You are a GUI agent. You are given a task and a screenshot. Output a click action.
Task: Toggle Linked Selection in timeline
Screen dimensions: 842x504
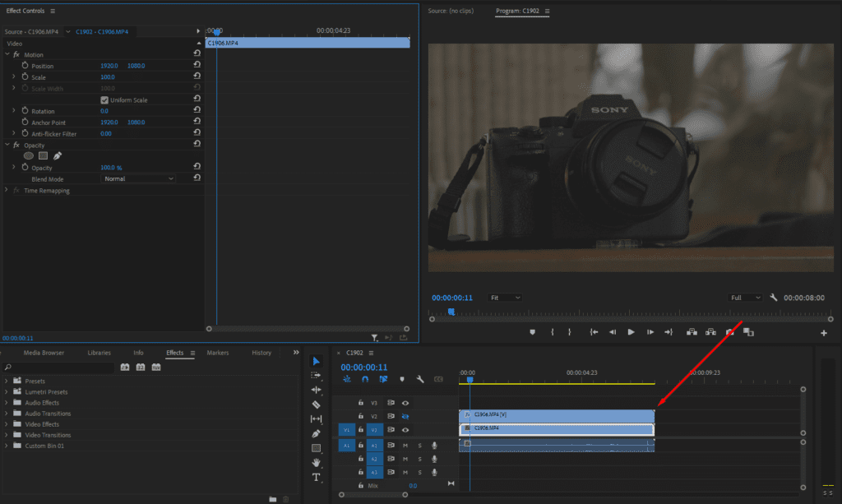[x=383, y=379]
